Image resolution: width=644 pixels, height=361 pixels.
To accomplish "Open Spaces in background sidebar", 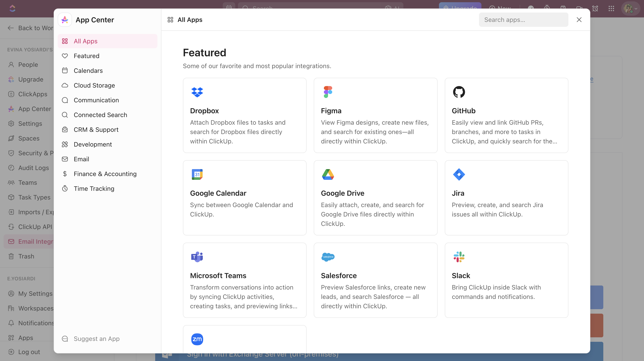I will coord(29,139).
